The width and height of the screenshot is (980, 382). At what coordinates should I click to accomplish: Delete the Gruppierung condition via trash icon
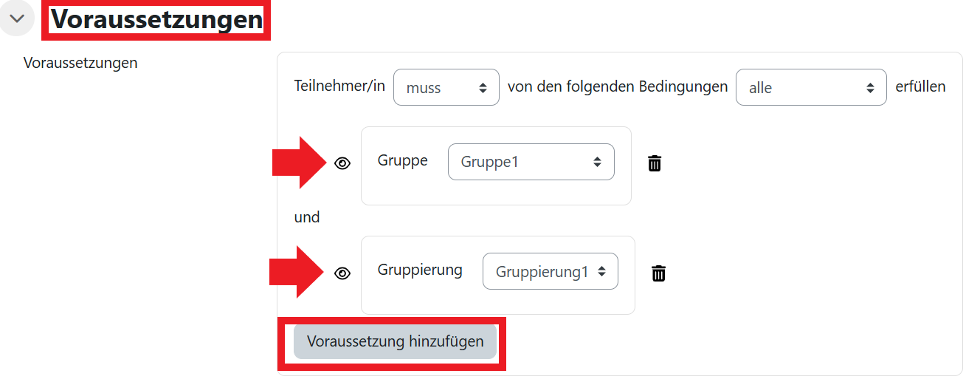coord(658,273)
